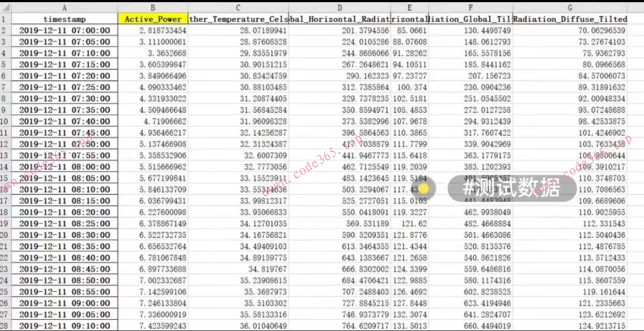Screen dimensions: 644x331
Task: Click cell 2019-12-11 07:00:00
Action: point(64,31)
